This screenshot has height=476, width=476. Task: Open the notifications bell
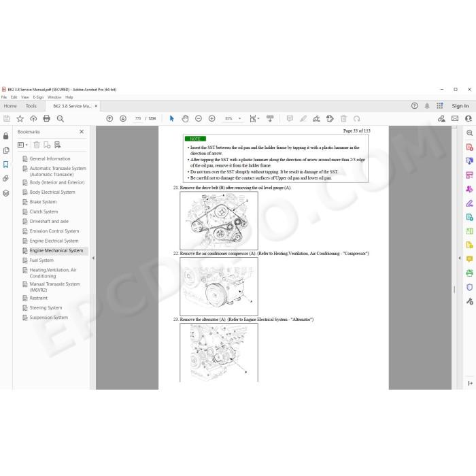pyautogui.click(x=427, y=106)
